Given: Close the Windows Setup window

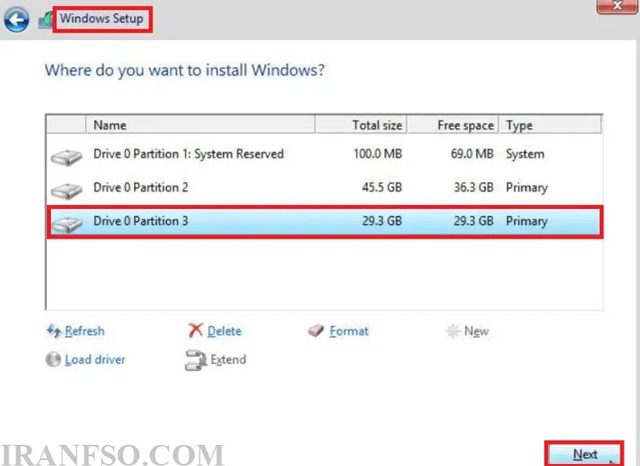Looking at the screenshot, I should tap(616, 6).
